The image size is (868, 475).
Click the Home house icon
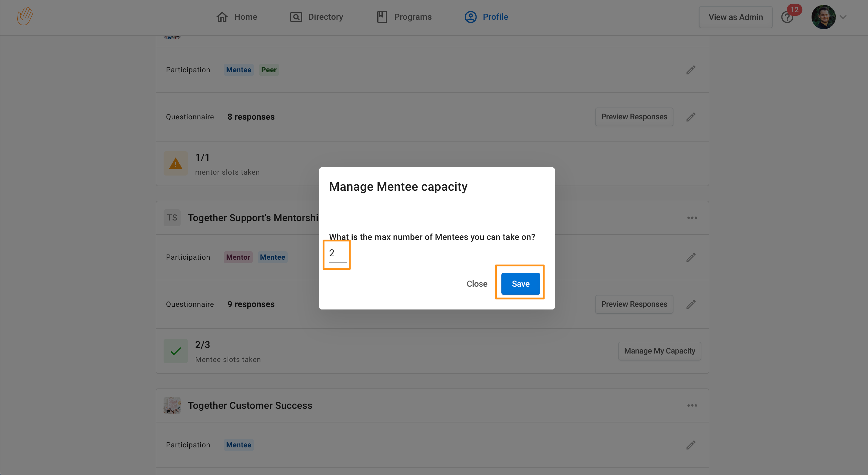(x=222, y=17)
